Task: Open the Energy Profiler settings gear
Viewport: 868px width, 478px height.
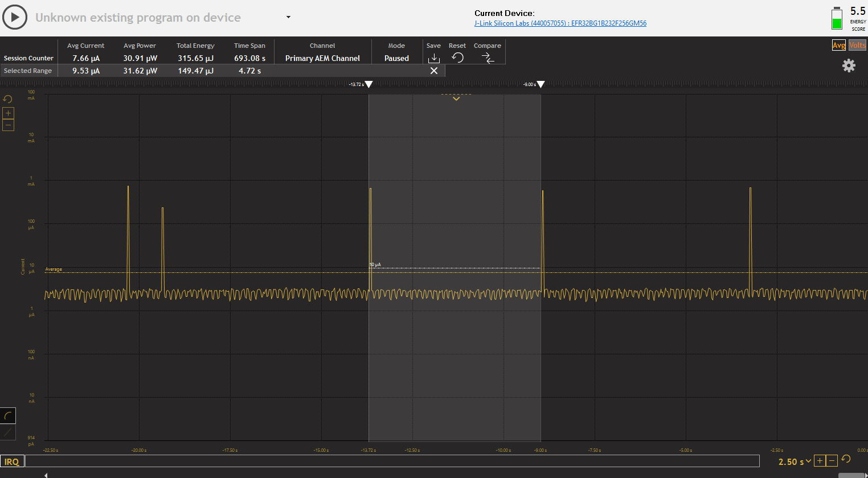Action: [x=849, y=66]
